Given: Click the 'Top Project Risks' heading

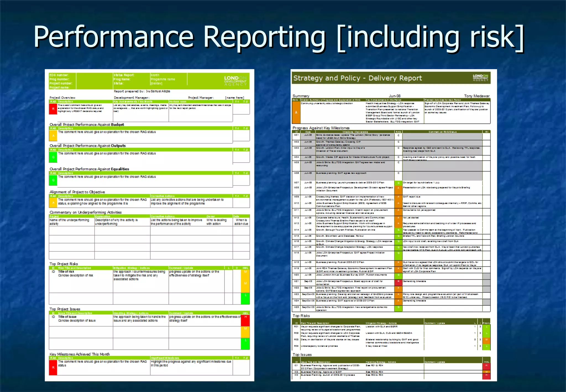Looking at the screenshot, I should 64,264.
